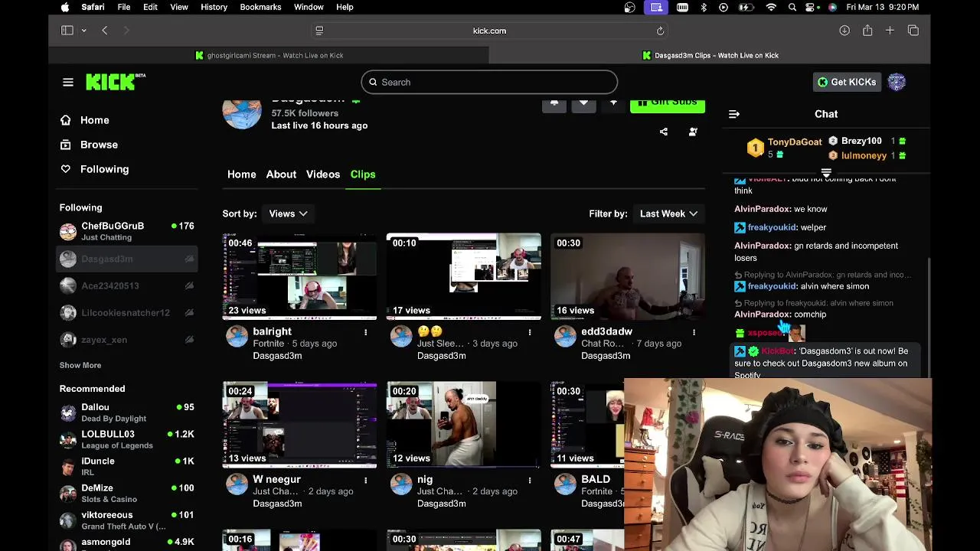Open options for the balright clip
The image size is (980, 551).
[x=366, y=332]
